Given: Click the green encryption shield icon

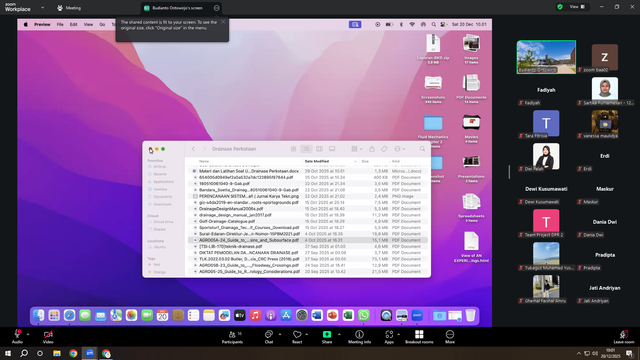Looking at the screenshot, I should [560, 7].
